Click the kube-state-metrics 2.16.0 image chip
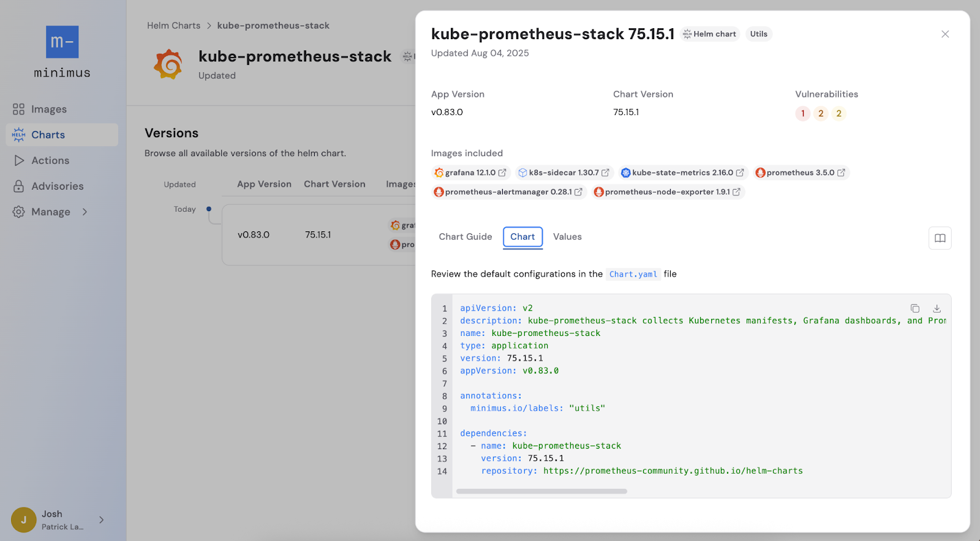 point(683,173)
